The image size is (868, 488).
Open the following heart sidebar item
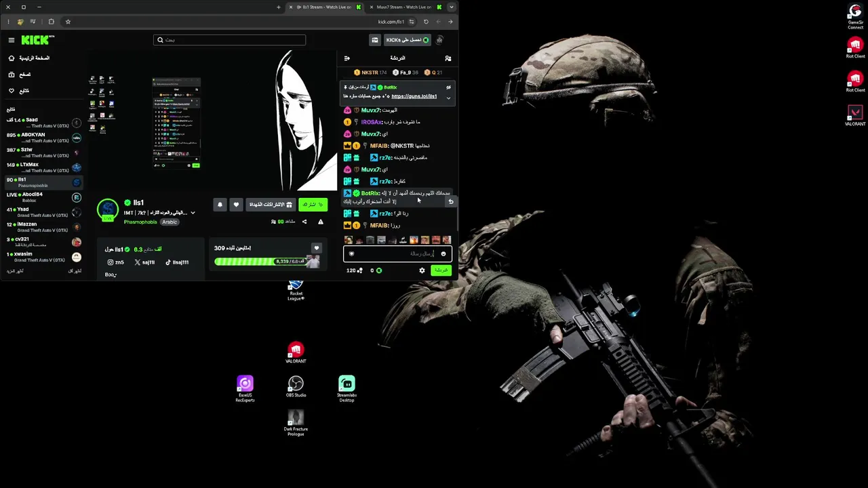19,91
